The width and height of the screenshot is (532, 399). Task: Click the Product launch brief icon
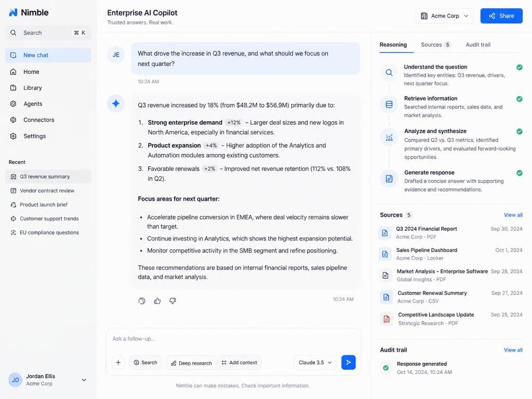13,205
